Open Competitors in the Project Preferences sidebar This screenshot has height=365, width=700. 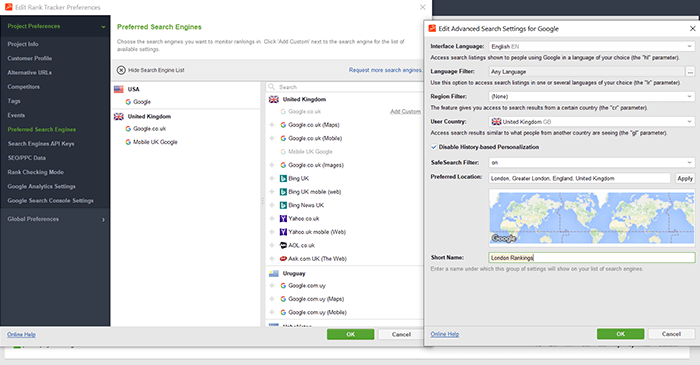[x=24, y=87]
